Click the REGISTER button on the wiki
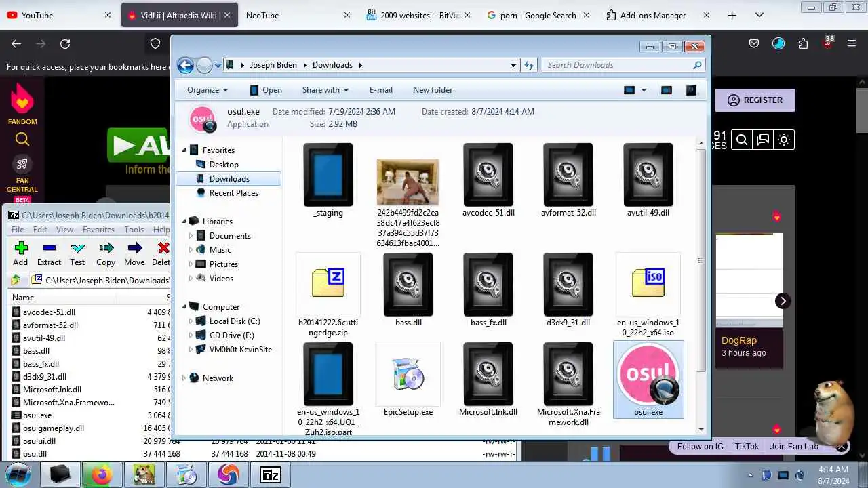Screen dimensions: 868x488 coord(755,100)
